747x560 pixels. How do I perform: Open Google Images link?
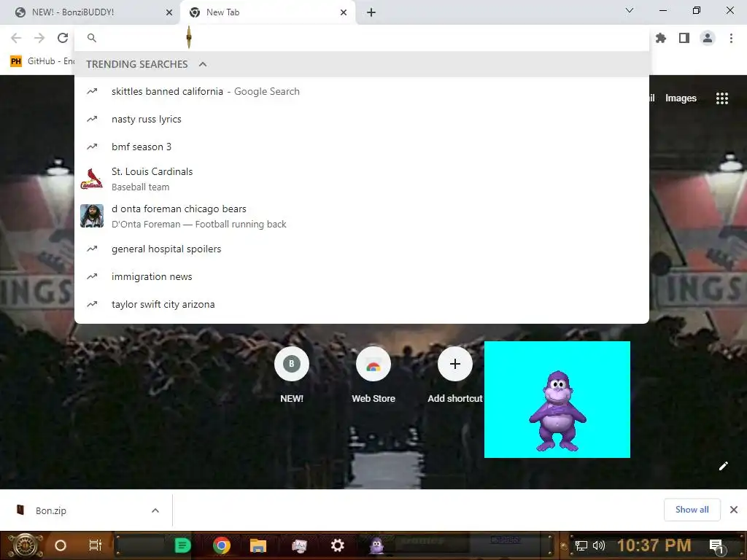coord(681,98)
